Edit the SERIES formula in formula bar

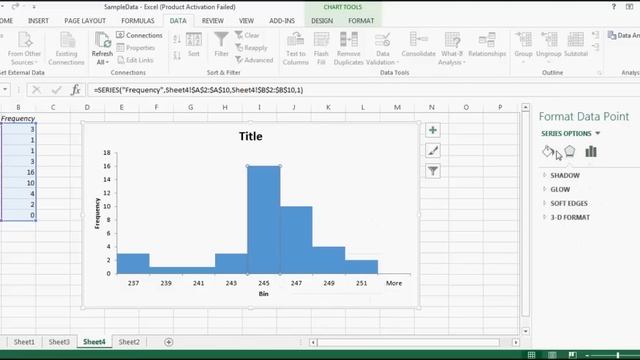pos(363,90)
